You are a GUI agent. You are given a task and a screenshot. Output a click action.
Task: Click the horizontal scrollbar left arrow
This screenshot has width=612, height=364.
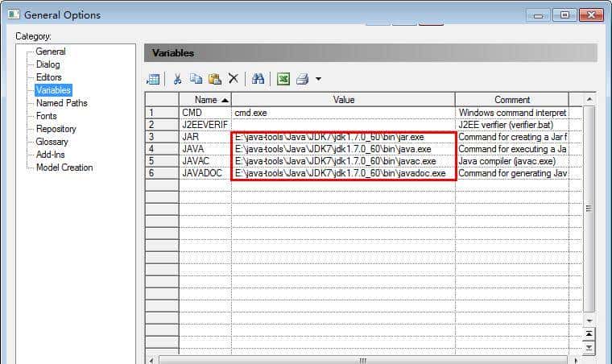point(152,360)
